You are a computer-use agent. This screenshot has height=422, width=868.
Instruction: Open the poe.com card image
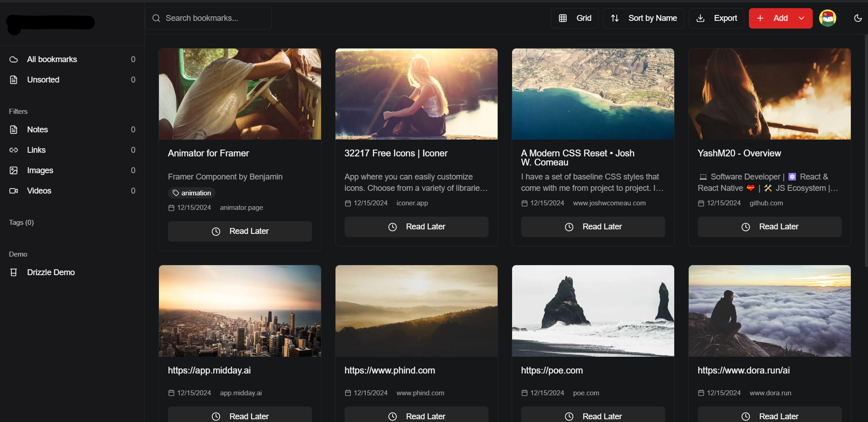point(593,311)
